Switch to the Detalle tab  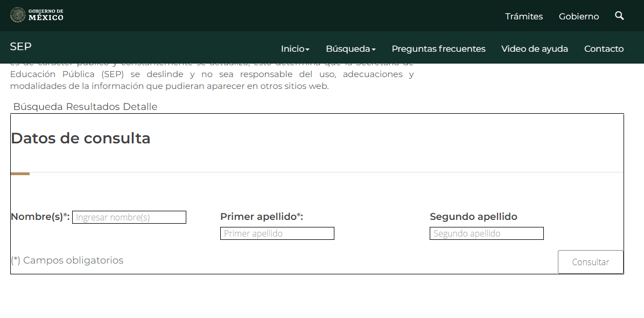pyautogui.click(x=140, y=107)
